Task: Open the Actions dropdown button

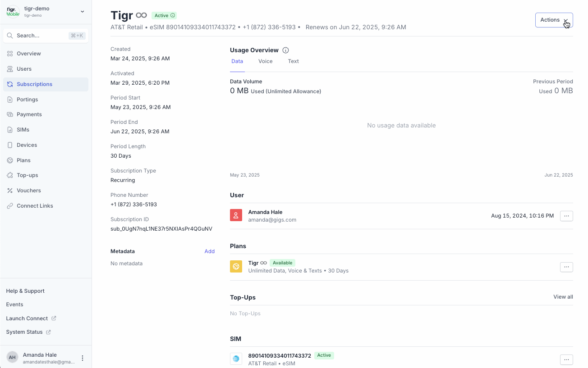Action: point(554,20)
